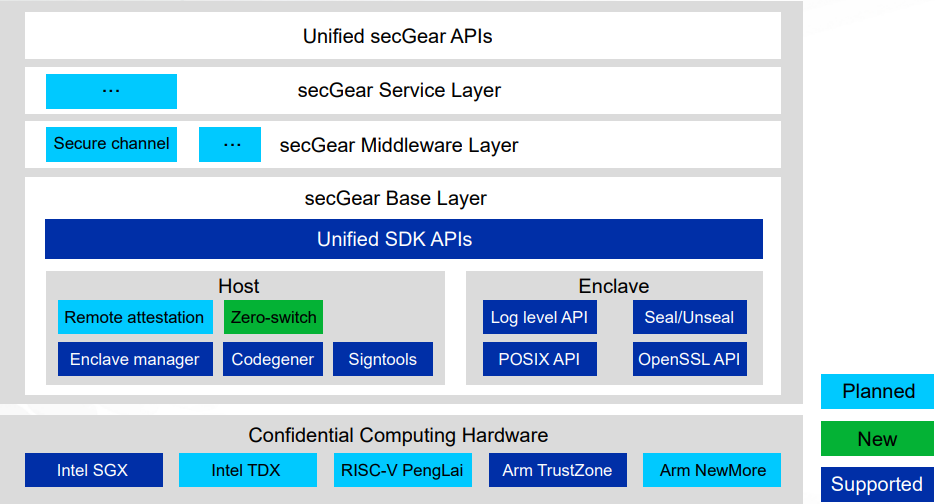Click the Supported legend swatch
935x504 pixels.
point(877,484)
